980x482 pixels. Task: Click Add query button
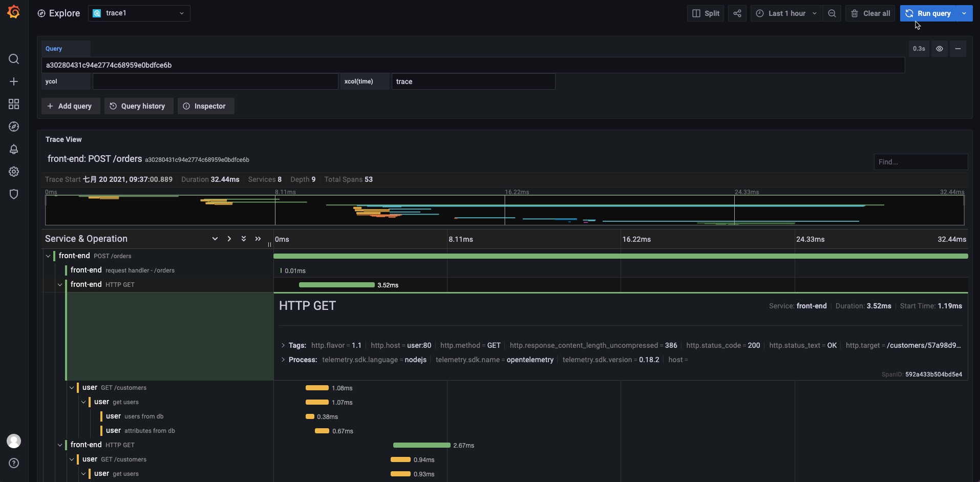click(71, 106)
